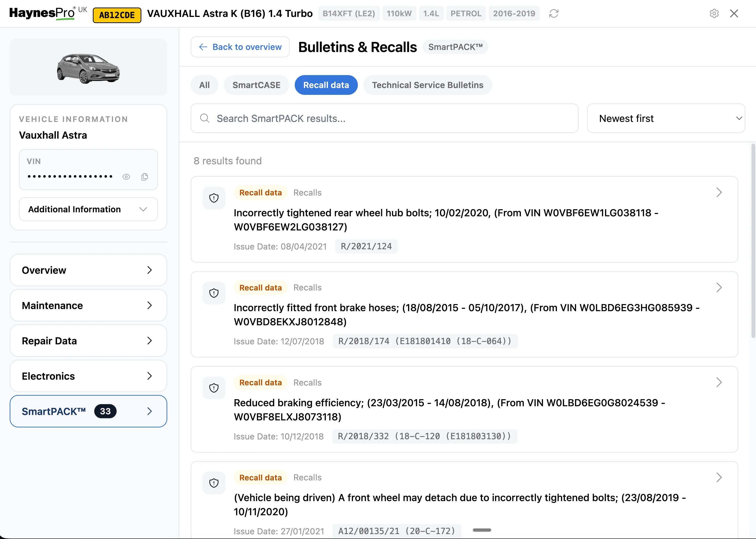This screenshot has height=539, width=756.
Task: Copy the VIN using the copy icon
Action: tap(144, 177)
